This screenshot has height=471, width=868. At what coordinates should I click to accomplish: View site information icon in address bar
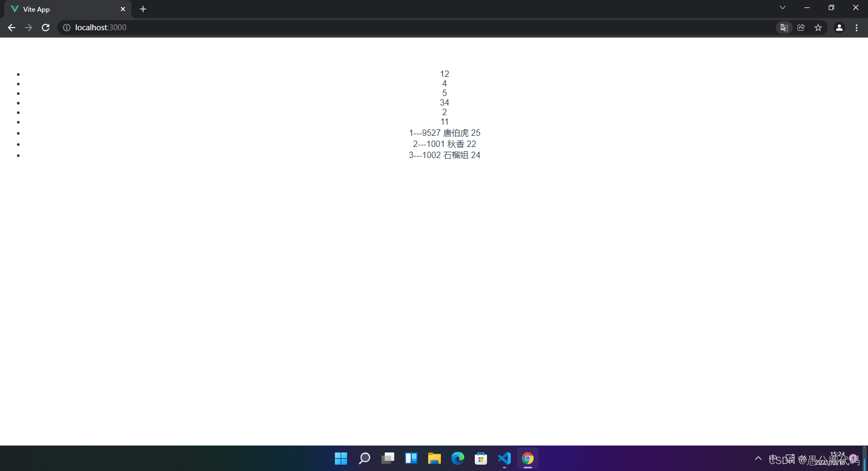tap(67, 28)
